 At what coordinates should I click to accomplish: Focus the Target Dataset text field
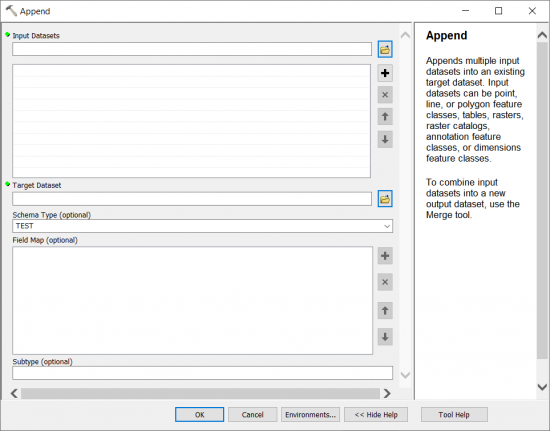point(192,199)
